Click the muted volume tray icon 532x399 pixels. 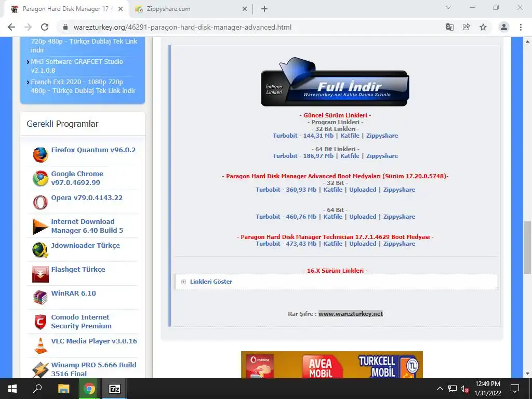pos(464,389)
